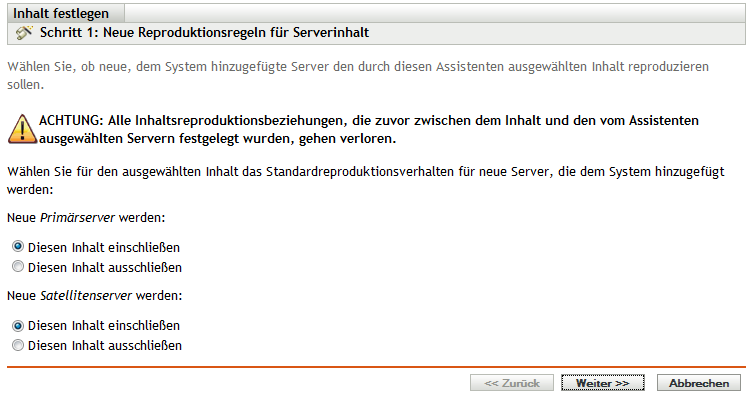Click the 'Neue Satellitenserver werden:' label
Screen dimensions: 753x397
[95, 296]
